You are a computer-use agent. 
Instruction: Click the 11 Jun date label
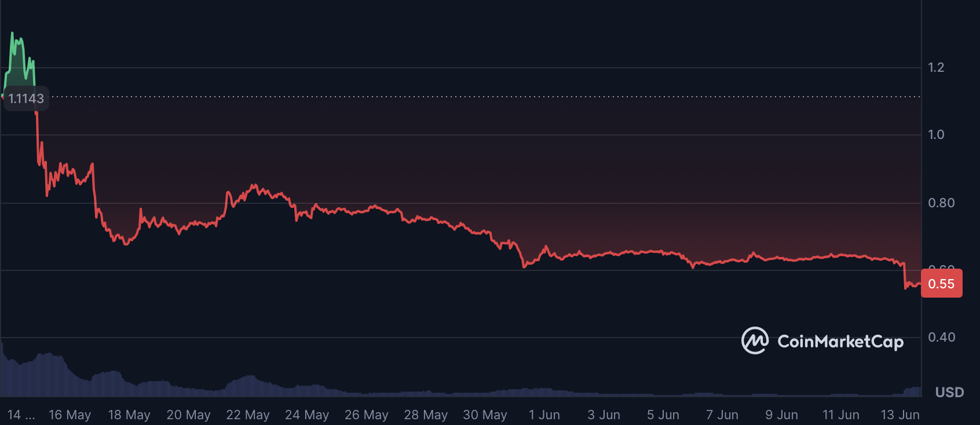coord(841,415)
